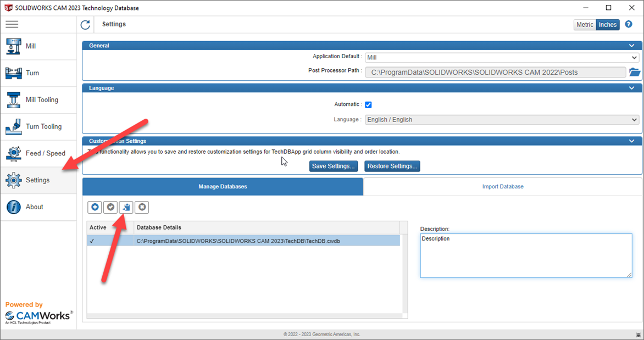
Task: Collapse the Language section header
Action: [x=632, y=87]
